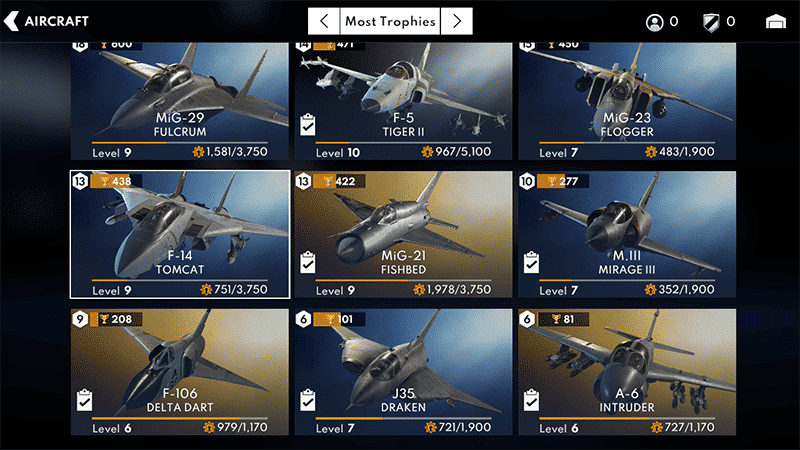The height and width of the screenshot is (450, 800).
Task: Toggle the clipboard checkmark on F-5 Tiger II
Action: 308,124
